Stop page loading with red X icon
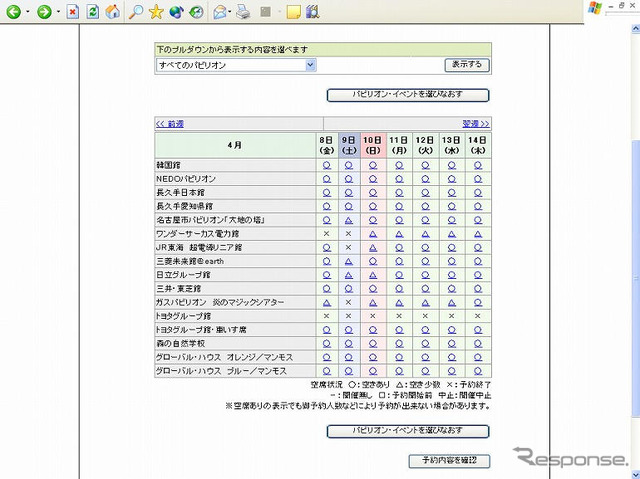 pos(73,12)
